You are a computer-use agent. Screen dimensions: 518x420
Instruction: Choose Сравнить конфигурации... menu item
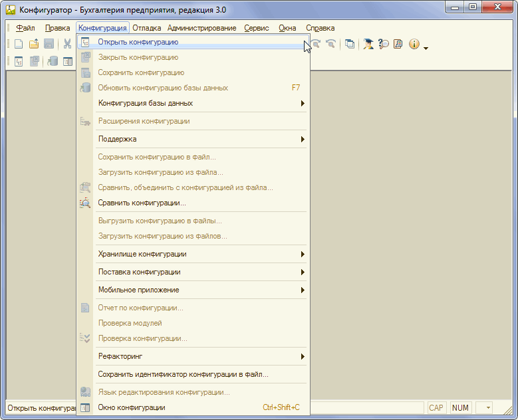click(194, 203)
